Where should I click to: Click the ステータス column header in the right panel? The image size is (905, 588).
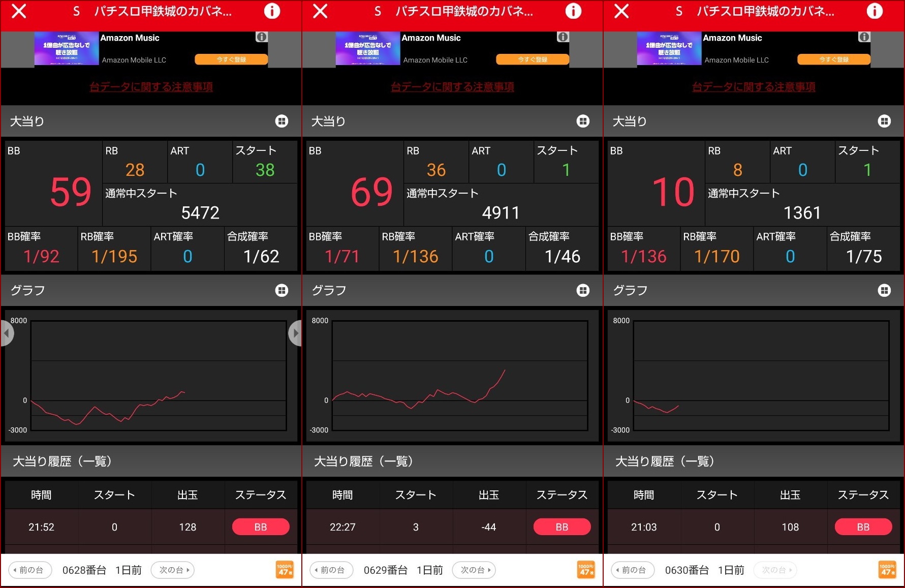tap(863, 494)
